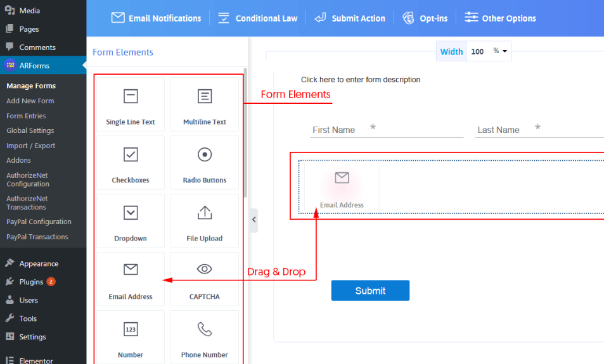This screenshot has width=604, height=364.
Task: Select the Multiline Text element icon
Action: 205,96
